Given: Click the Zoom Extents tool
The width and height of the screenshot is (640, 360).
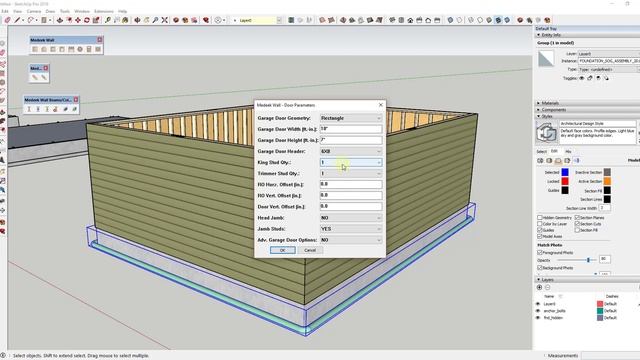Looking at the screenshot, I should [164, 20].
